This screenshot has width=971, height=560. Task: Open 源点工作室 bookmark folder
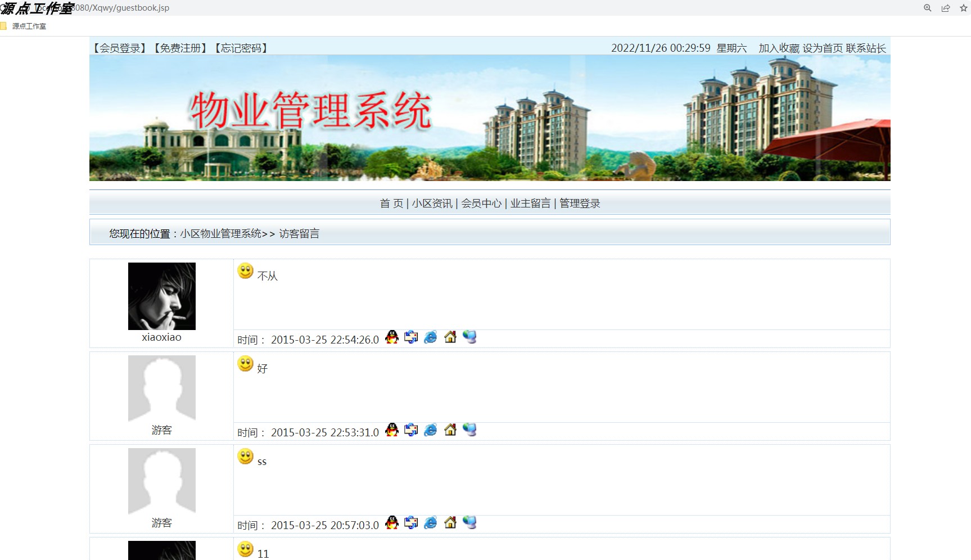[24, 26]
